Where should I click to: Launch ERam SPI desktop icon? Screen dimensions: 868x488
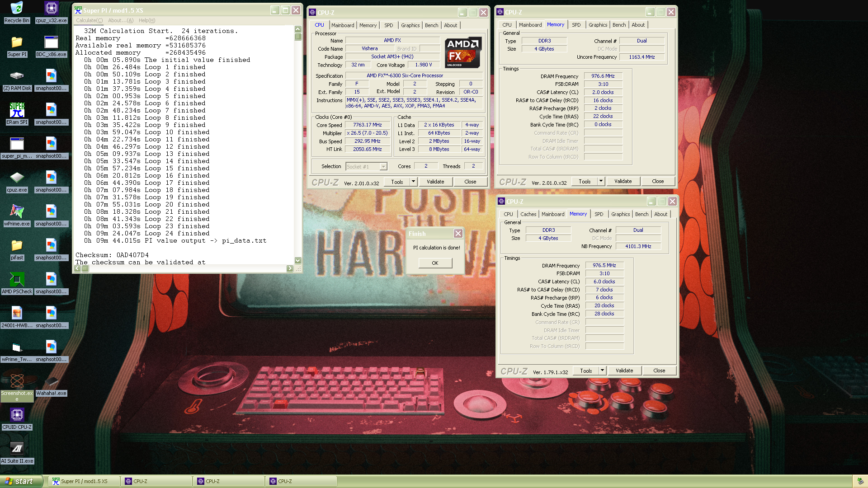[x=17, y=114]
